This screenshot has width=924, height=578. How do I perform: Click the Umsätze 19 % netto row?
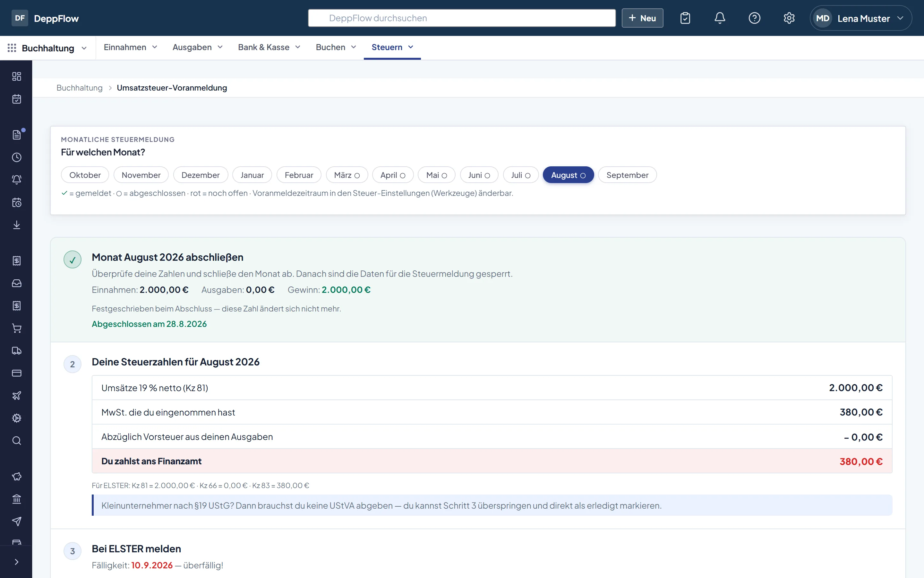pos(492,388)
